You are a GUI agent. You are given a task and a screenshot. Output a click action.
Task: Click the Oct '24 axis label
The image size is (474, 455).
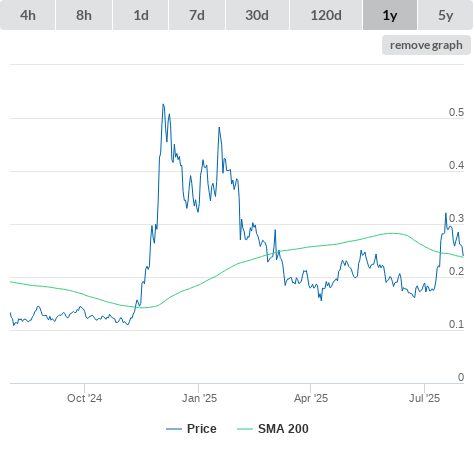click(x=84, y=398)
